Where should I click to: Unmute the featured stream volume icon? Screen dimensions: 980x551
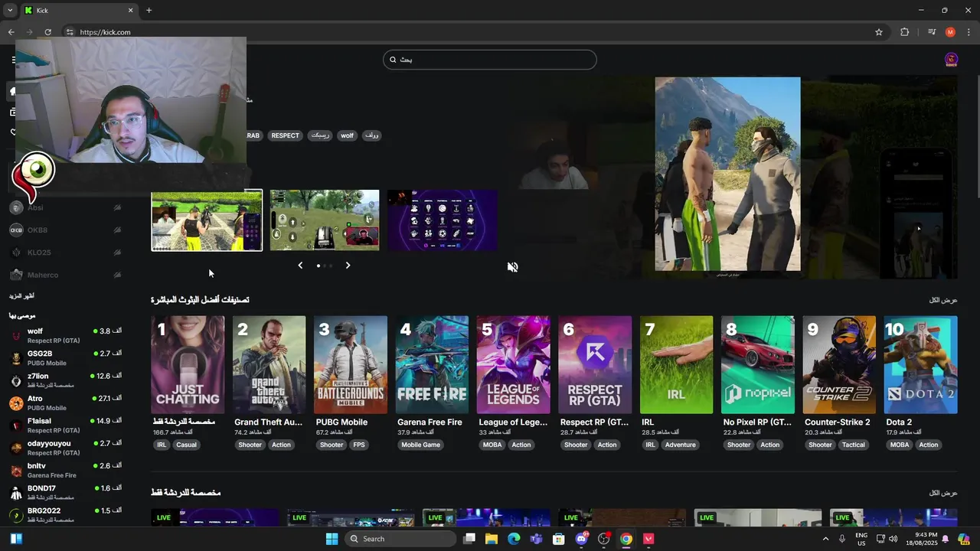pyautogui.click(x=512, y=267)
